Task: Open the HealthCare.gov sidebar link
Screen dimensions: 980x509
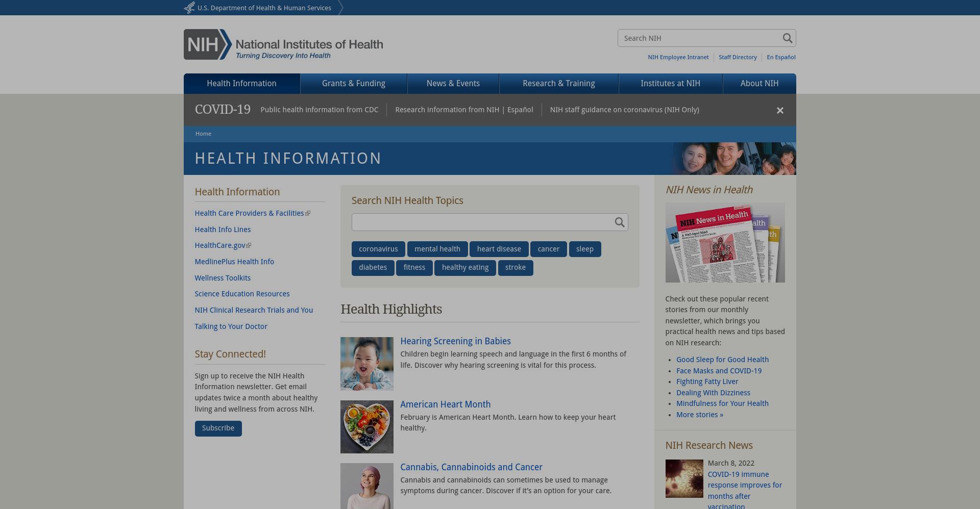Action: pos(220,246)
